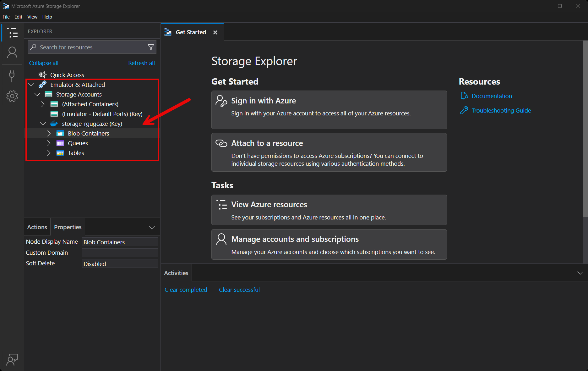Expand the Activities panel chevron
The height and width of the screenshot is (371, 588).
(580, 273)
